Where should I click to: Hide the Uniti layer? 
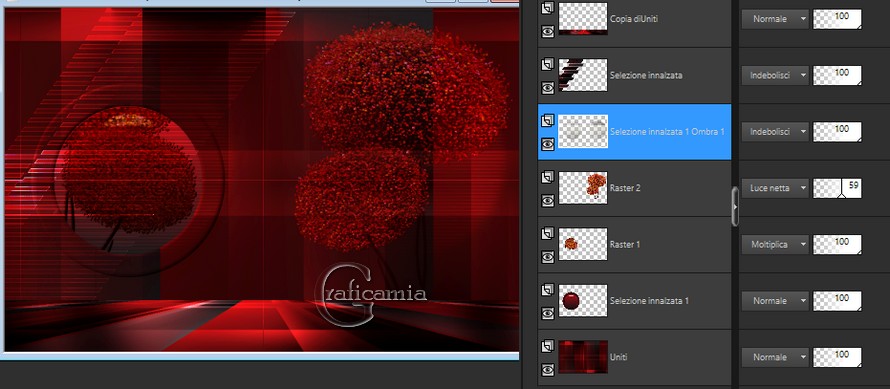pos(547,370)
